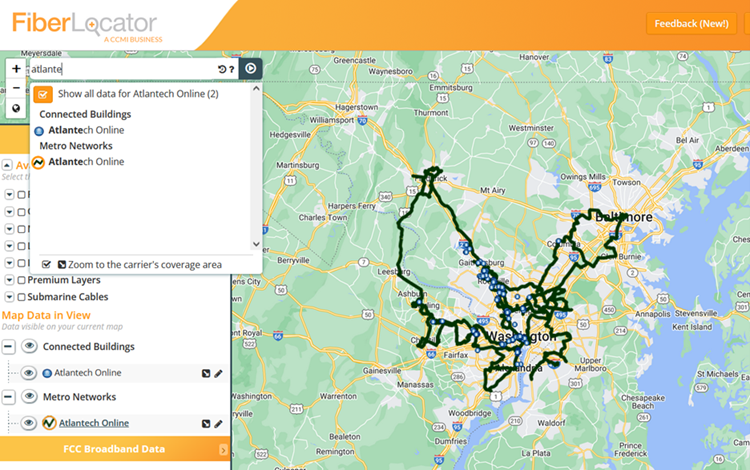This screenshot has width=750, height=470.
Task: Toggle Zoom to carrier's coverage area checkbox
Action: coord(46,264)
